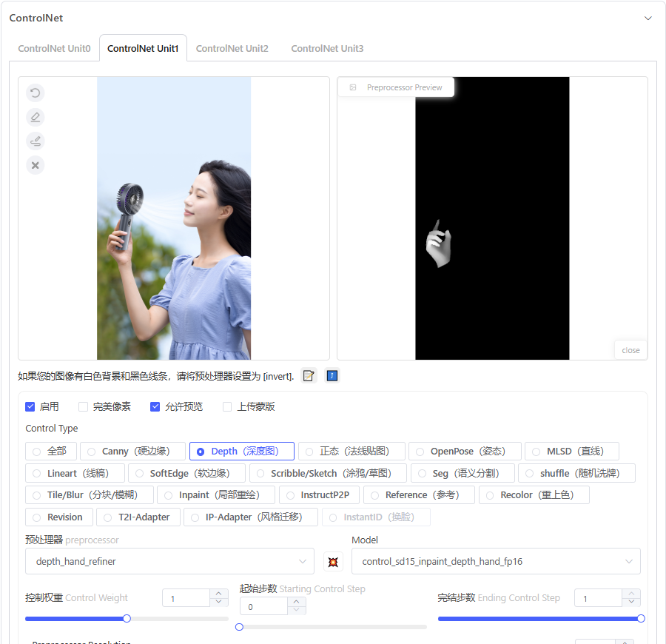Click the Ending Control Step slider handle
666x644 pixels.
(x=641, y=619)
